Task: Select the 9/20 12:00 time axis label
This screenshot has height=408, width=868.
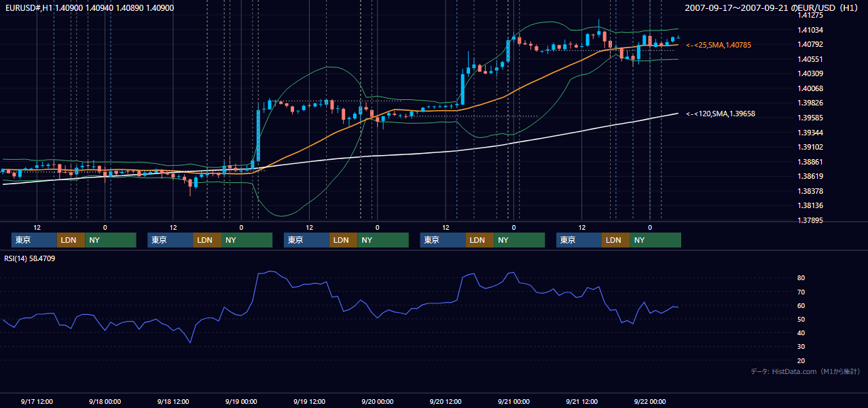Action: pyautogui.click(x=446, y=402)
